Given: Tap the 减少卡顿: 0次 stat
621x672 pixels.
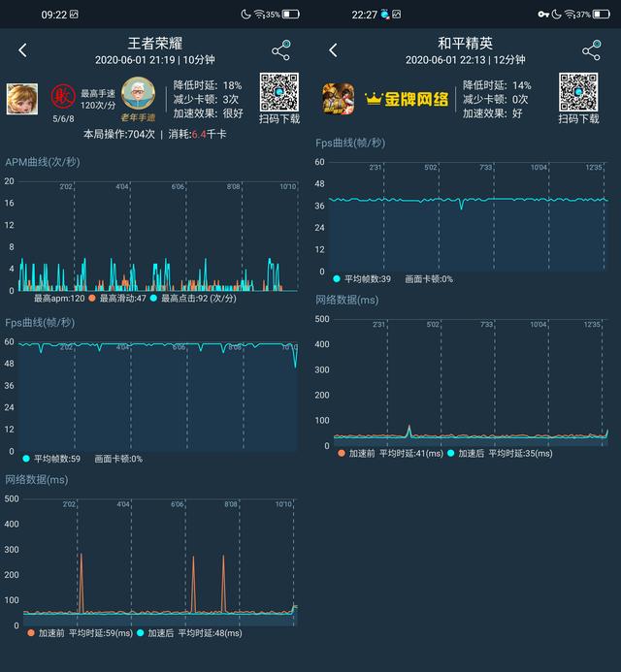Looking at the screenshot, I should 495,100.
